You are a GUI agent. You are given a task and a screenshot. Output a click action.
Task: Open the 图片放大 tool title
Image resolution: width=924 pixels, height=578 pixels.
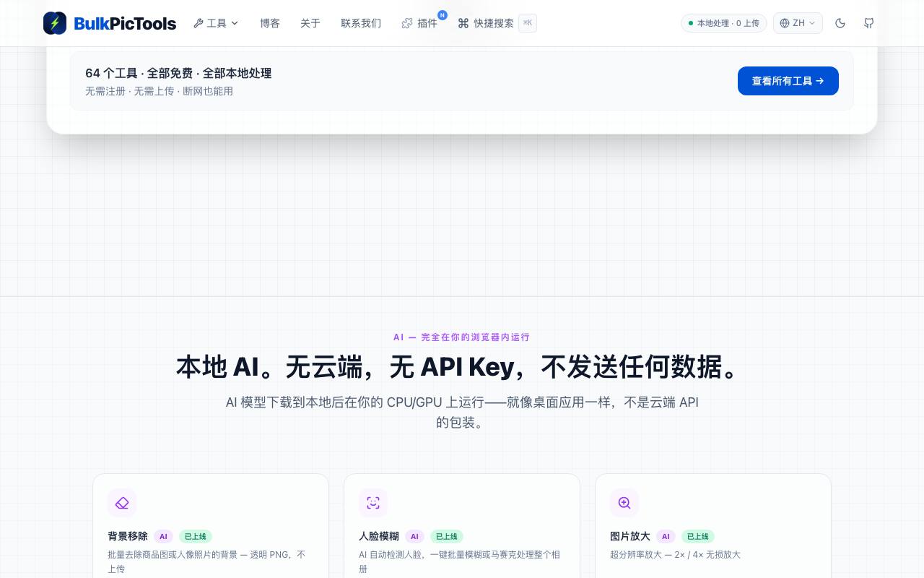point(630,536)
